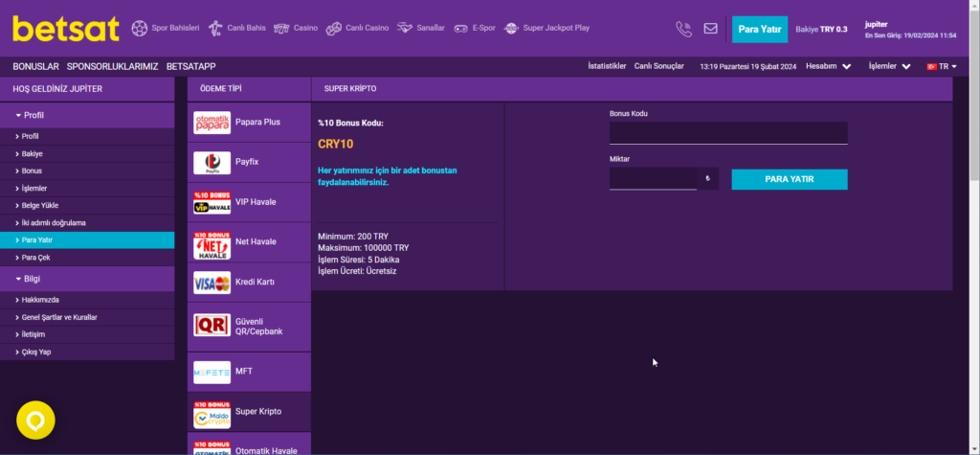Image resolution: width=980 pixels, height=455 pixels.
Task: Select Güvenli QR/Cepbank QR logo
Action: (x=212, y=326)
